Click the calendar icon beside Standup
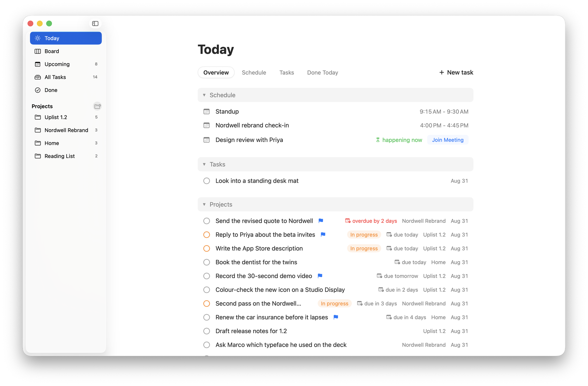Image resolution: width=588 pixels, height=386 pixels. [x=206, y=112]
